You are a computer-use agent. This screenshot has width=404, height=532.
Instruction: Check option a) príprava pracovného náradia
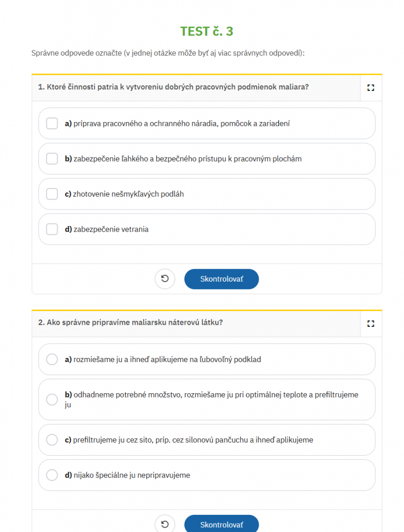pyautogui.click(x=52, y=124)
